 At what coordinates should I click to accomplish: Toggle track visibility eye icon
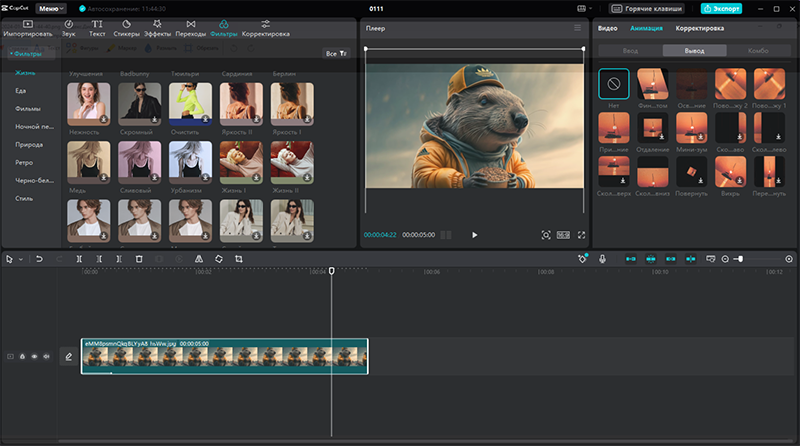pos(34,356)
